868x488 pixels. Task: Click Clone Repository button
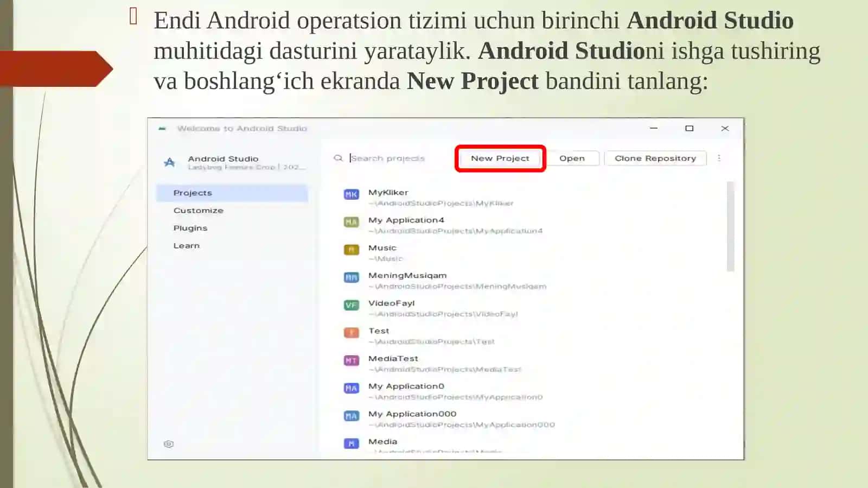(x=655, y=159)
